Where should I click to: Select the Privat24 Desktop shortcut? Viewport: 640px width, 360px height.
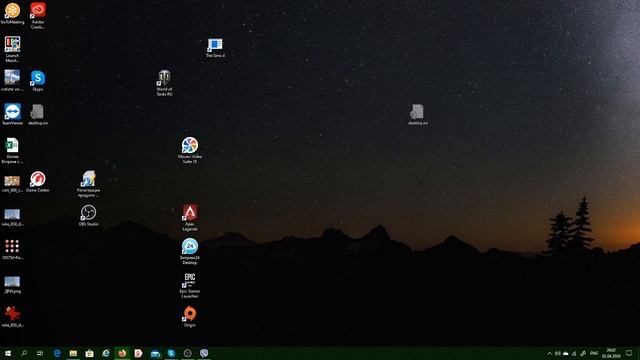coord(190,251)
